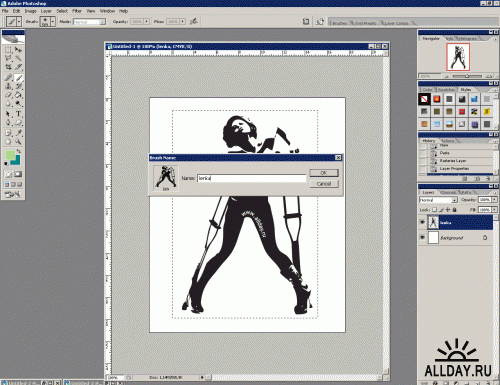The width and height of the screenshot is (500, 385).
Task: Select the Eraser tool
Action: pos(8,95)
